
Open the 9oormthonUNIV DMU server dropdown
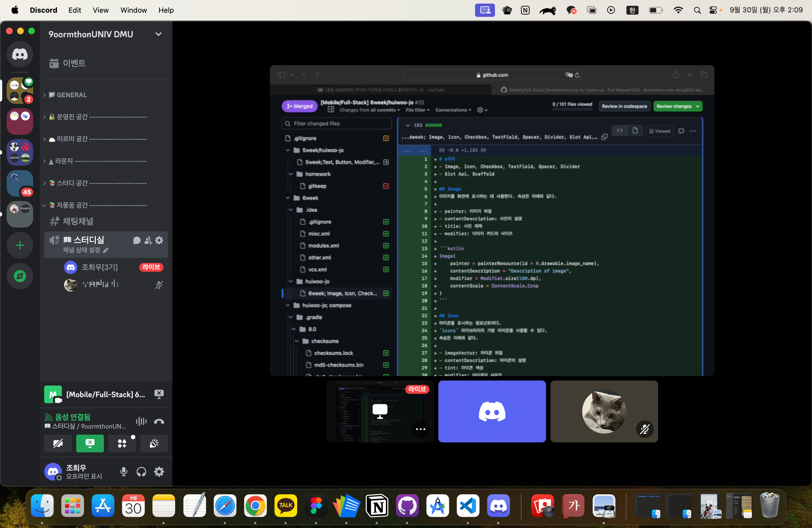(158, 34)
